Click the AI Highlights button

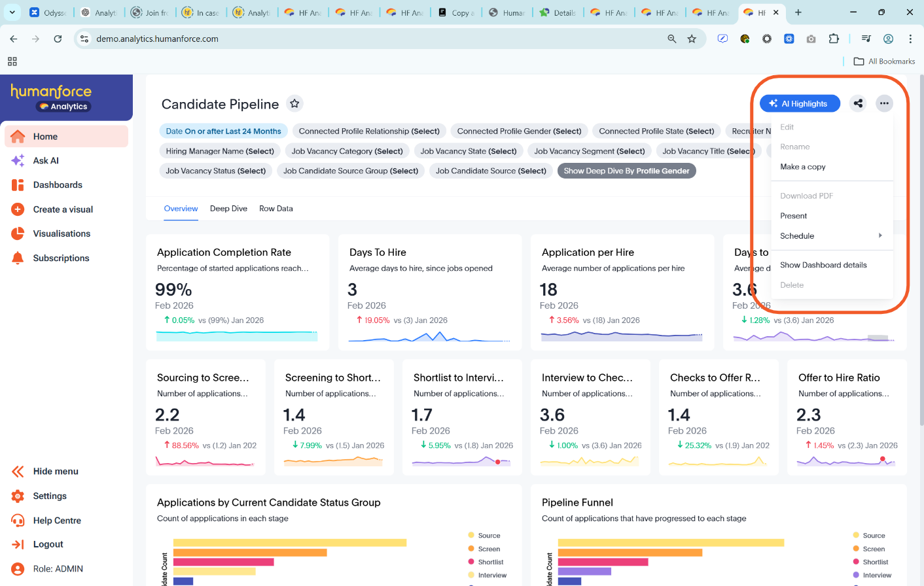(800, 103)
